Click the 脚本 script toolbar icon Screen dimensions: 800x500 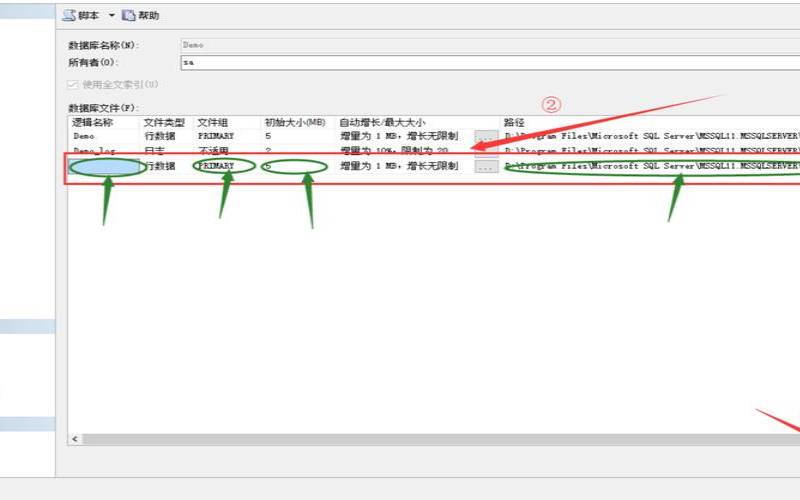pyautogui.click(x=69, y=15)
